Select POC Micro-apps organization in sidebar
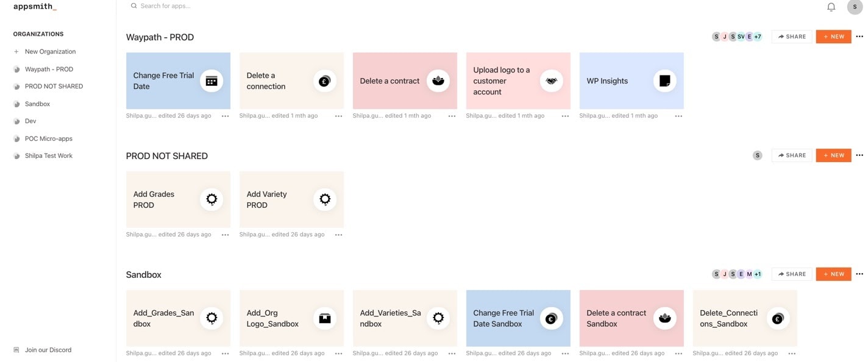 [x=48, y=138]
